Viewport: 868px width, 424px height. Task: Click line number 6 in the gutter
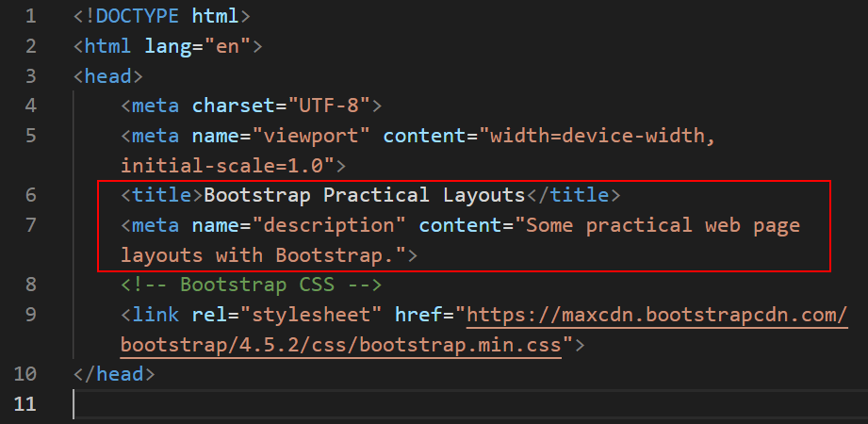(31, 195)
